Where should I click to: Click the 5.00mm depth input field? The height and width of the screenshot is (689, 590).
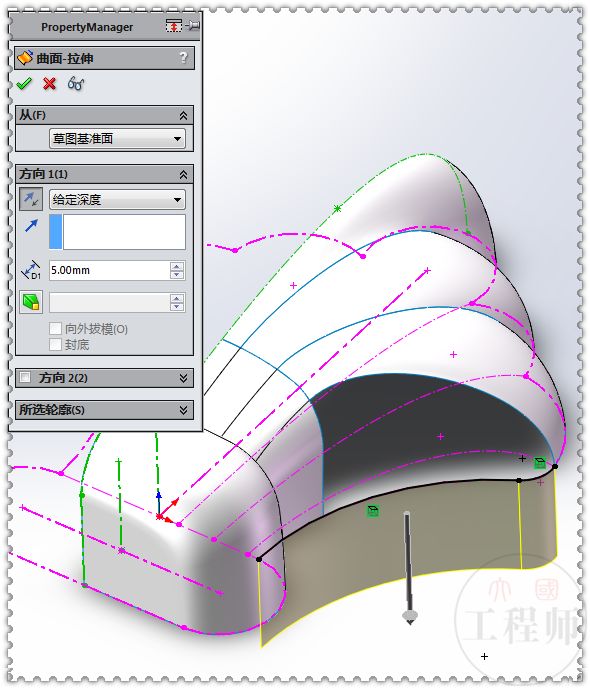click(x=109, y=270)
